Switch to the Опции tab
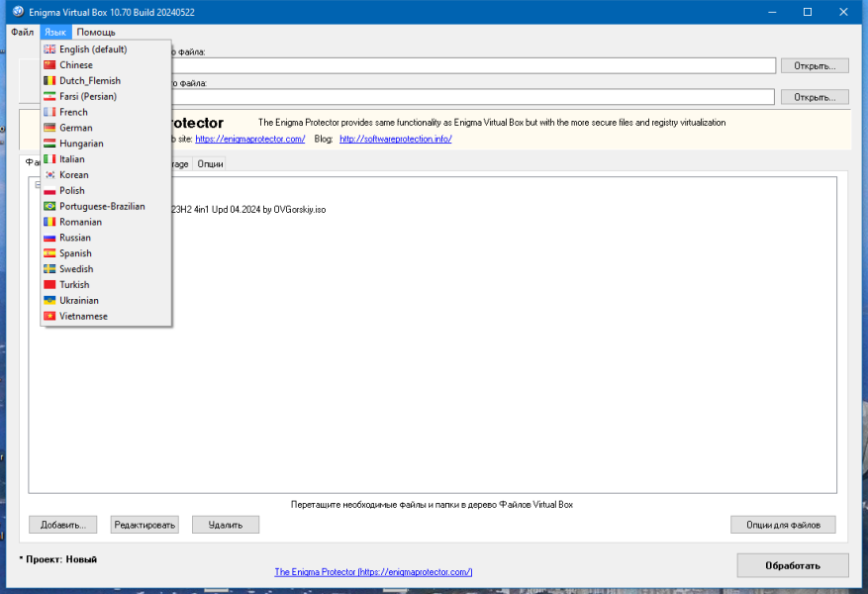Viewport: 868px width, 594px height. click(x=210, y=164)
